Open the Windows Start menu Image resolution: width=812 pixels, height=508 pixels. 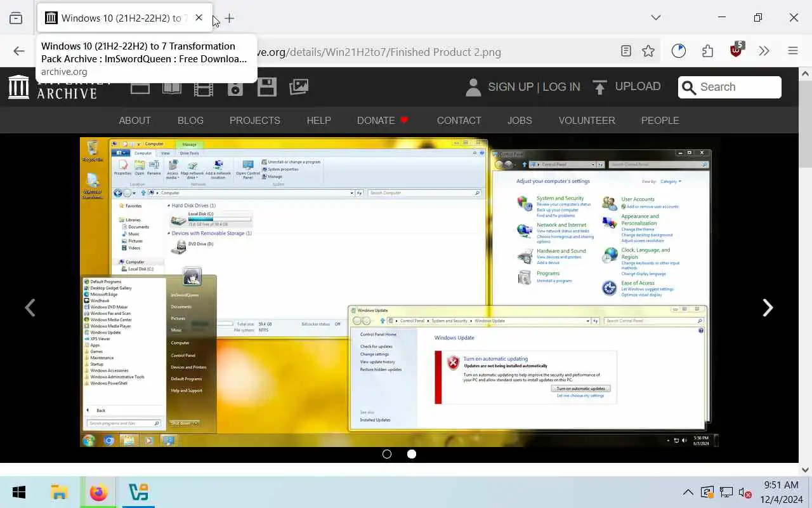(19, 492)
